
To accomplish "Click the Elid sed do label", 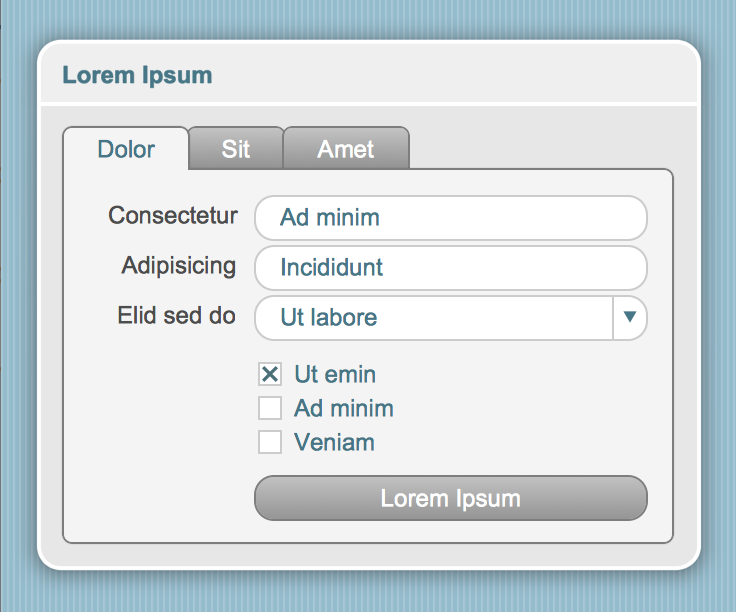I will [x=177, y=316].
